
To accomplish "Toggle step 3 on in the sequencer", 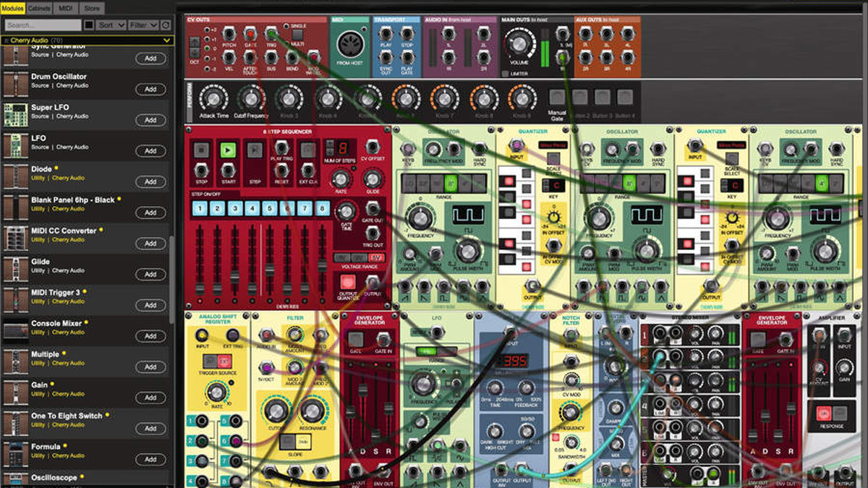I will pos(235,207).
